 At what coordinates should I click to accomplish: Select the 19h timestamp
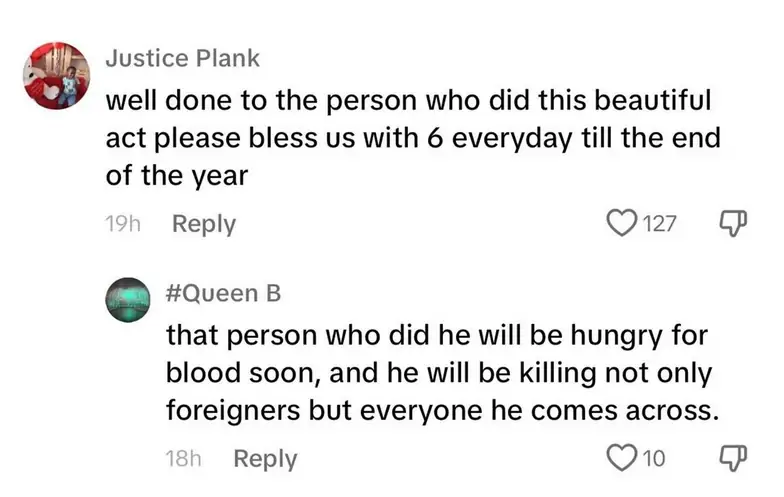(x=122, y=224)
